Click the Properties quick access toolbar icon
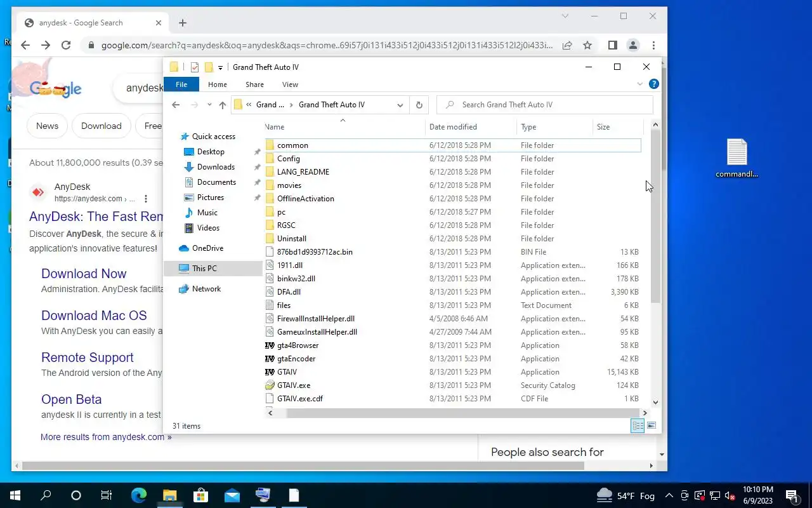 (195, 67)
